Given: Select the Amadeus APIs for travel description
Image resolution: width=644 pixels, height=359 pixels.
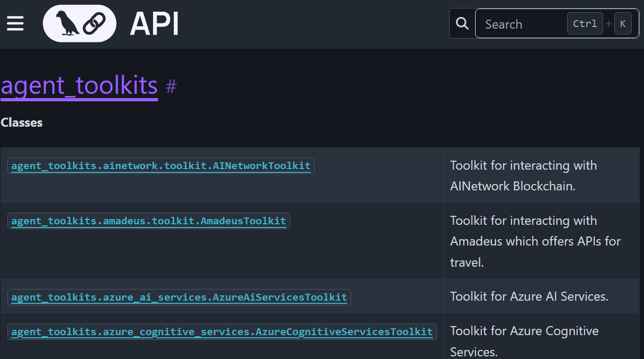Looking at the screenshot, I should pos(535,241).
